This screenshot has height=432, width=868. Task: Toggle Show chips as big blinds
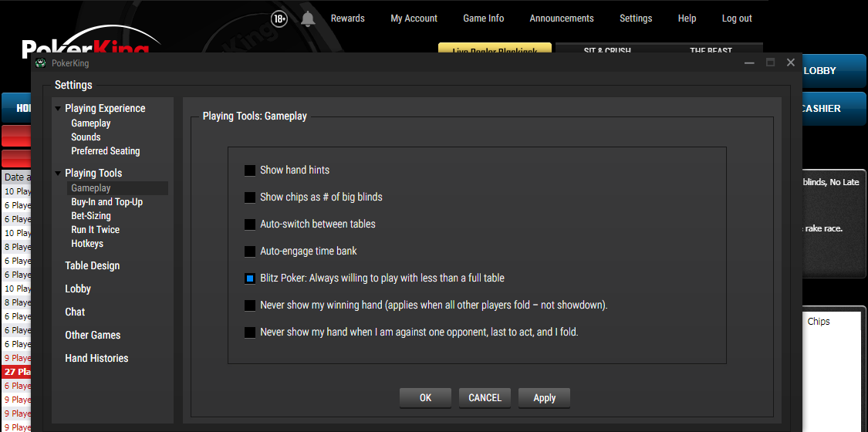250,197
